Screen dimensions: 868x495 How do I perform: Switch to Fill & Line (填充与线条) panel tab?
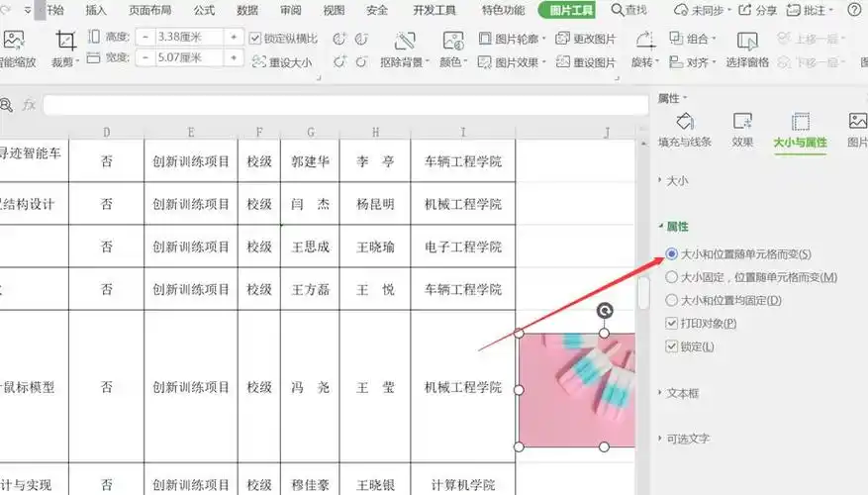coord(685,131)
